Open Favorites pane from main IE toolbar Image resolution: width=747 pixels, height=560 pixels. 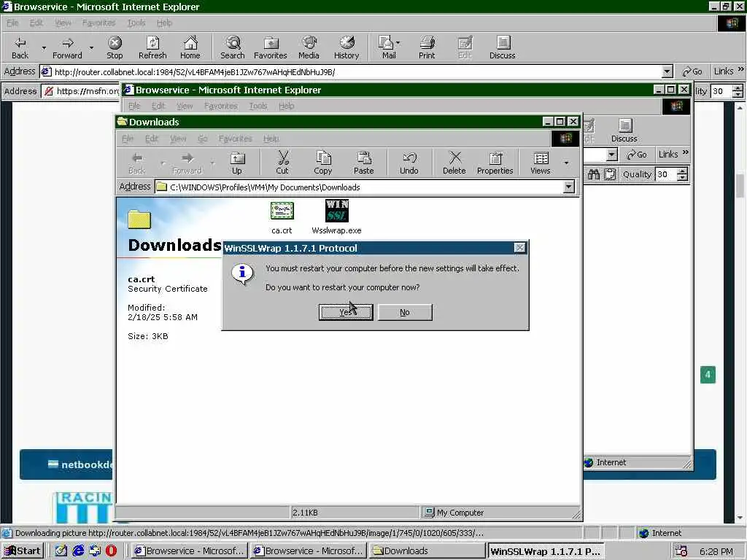[271, 47]
